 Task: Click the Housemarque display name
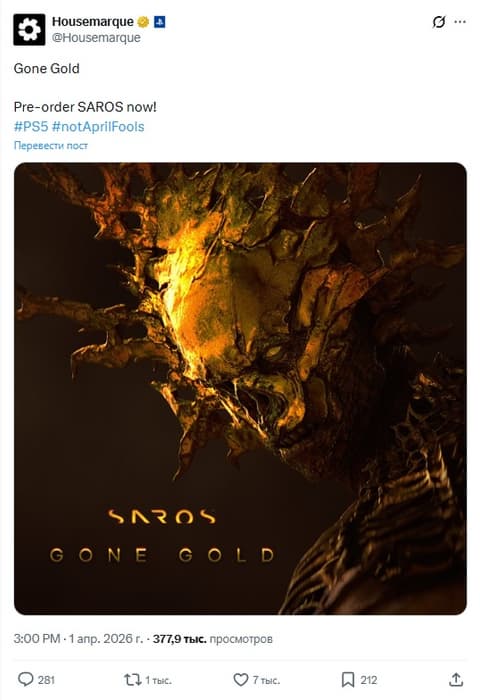click(92, 21)
